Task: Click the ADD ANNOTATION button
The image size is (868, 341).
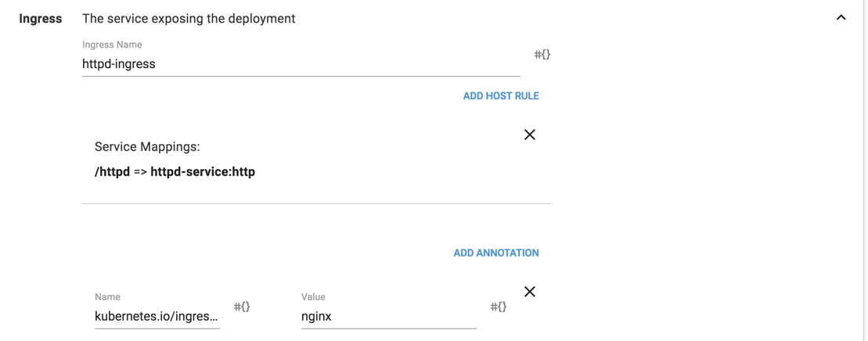Action: (496, 253)
